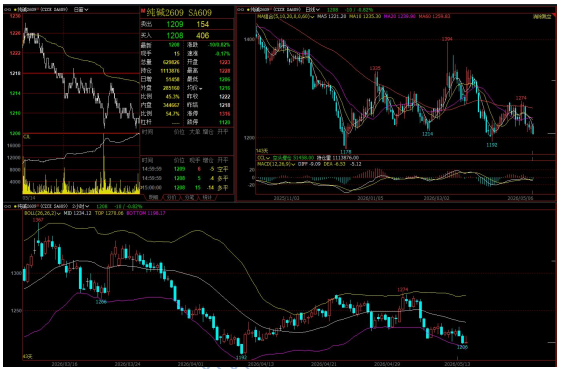Viewport: 564px width, 369px height.
Task: Click the MA5 1221.20 readout
Action: click(332, 17)
